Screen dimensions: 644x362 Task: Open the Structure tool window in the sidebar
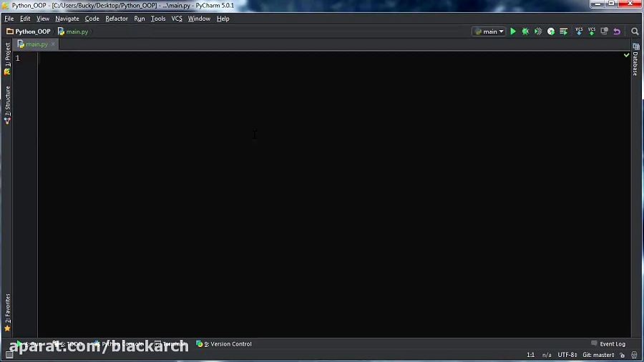pos(7,105)
